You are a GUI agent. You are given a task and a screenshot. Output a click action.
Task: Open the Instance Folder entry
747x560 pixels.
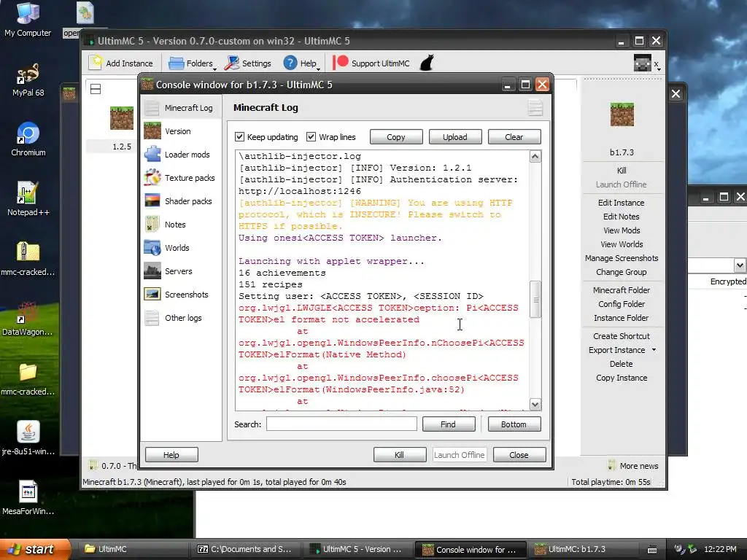point(622,318)
